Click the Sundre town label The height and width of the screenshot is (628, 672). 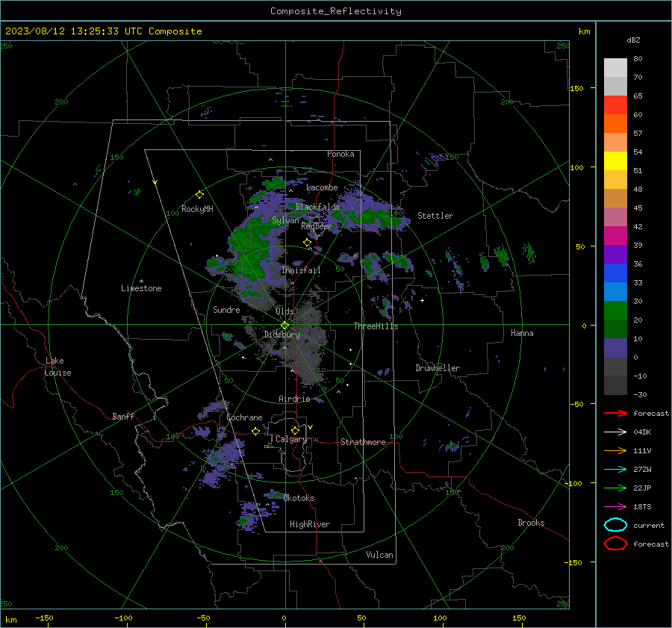click(x=226, y=309)
